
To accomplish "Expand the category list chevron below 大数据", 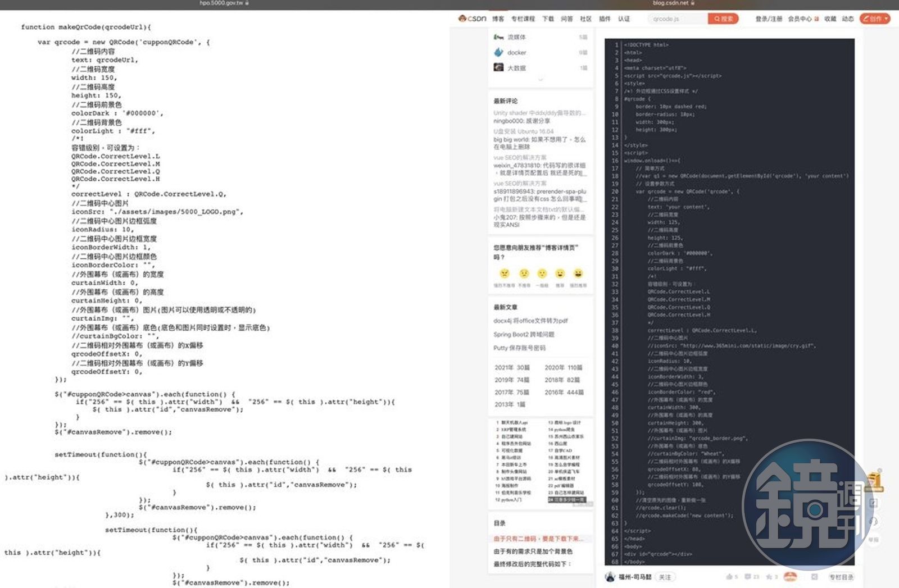I will click(541, 80).
